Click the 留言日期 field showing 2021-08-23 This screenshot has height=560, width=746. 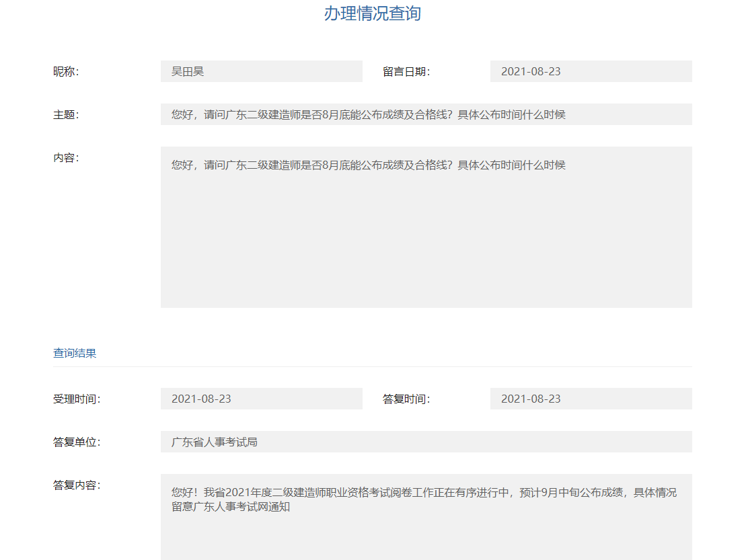click(591, 71)
